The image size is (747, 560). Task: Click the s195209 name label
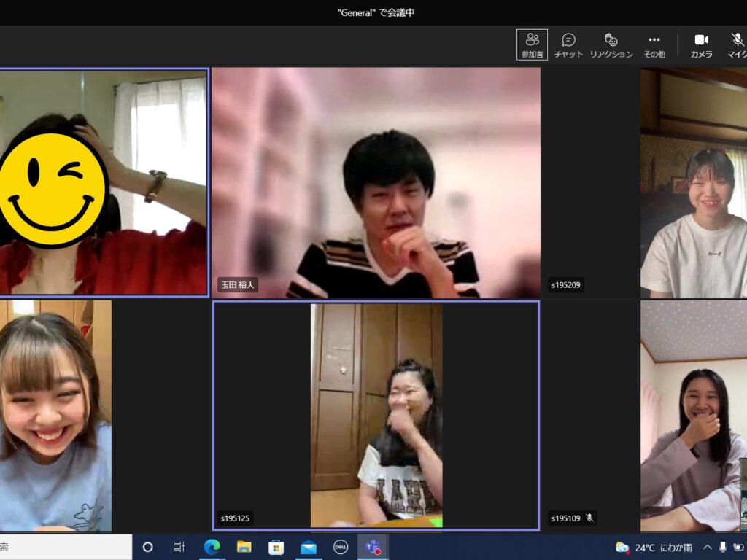[x=566, y=284]
